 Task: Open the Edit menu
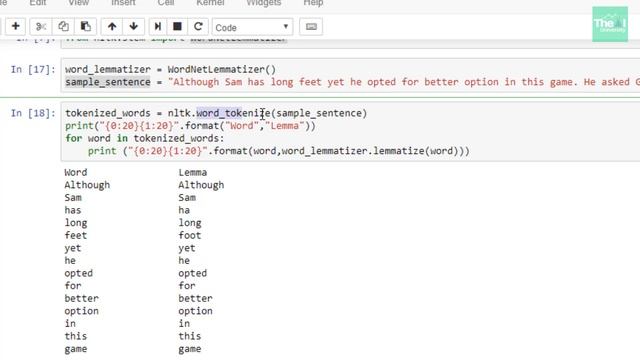coord(38,3)
